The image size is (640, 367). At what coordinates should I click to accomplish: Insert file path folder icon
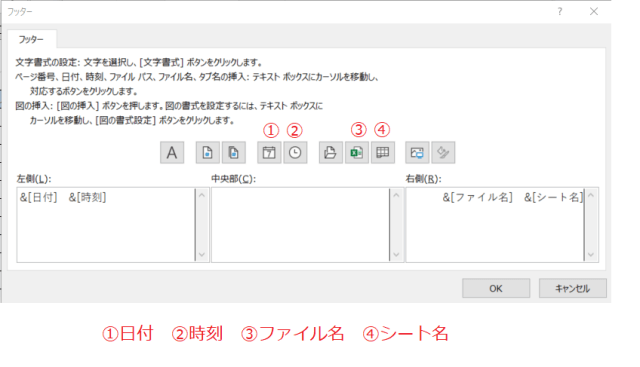click(x=331, y=153)
